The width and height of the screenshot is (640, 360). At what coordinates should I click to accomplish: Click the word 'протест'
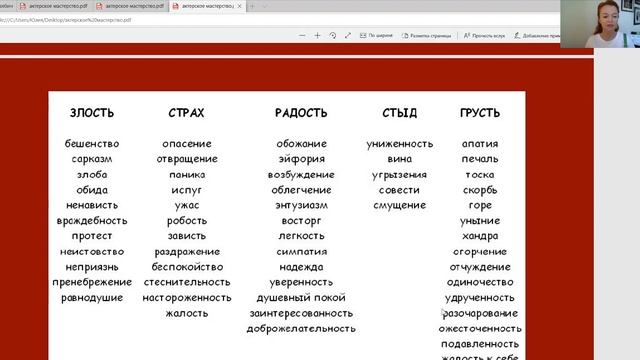click(92, 236)
